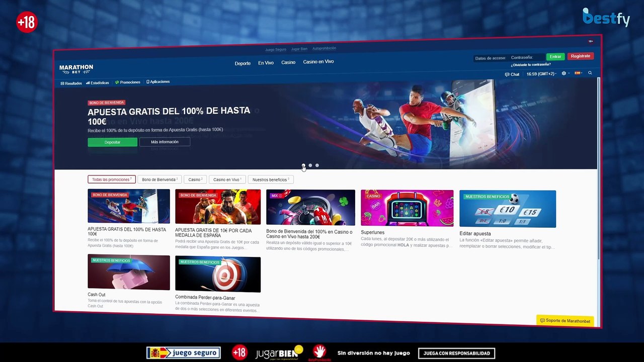
Task: Click the JugarBien logo in footer
Action: click(279, 353)
